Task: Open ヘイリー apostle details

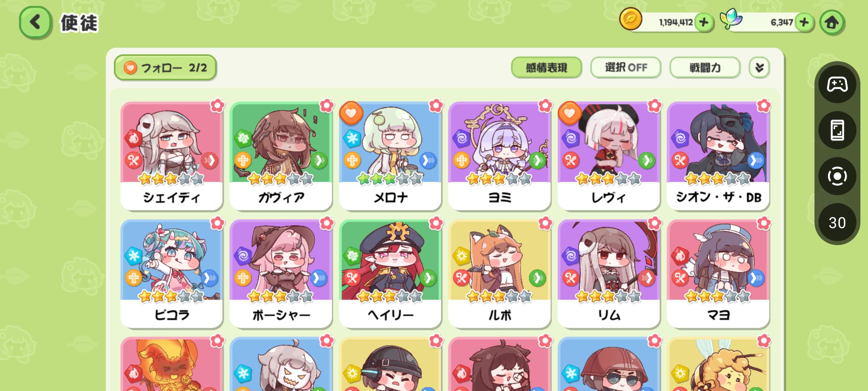Action: click(x=390, y=274)
